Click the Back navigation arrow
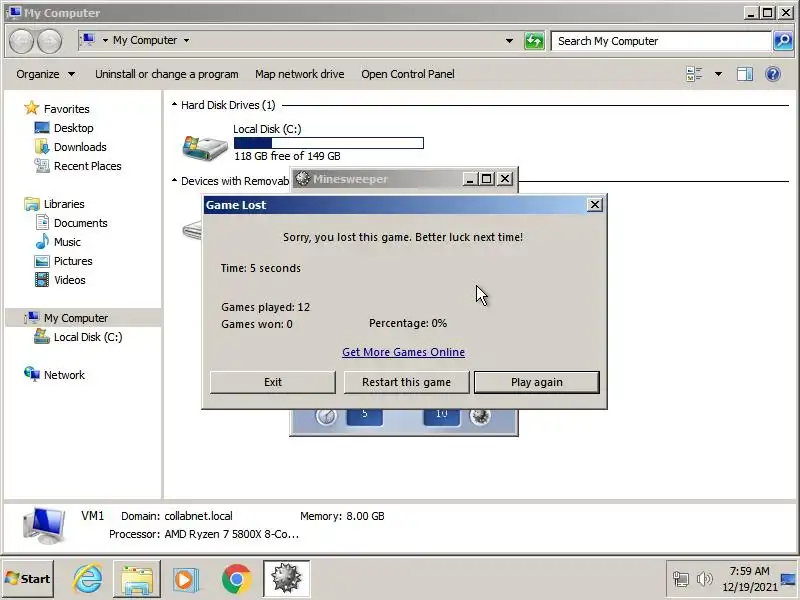 21,41
